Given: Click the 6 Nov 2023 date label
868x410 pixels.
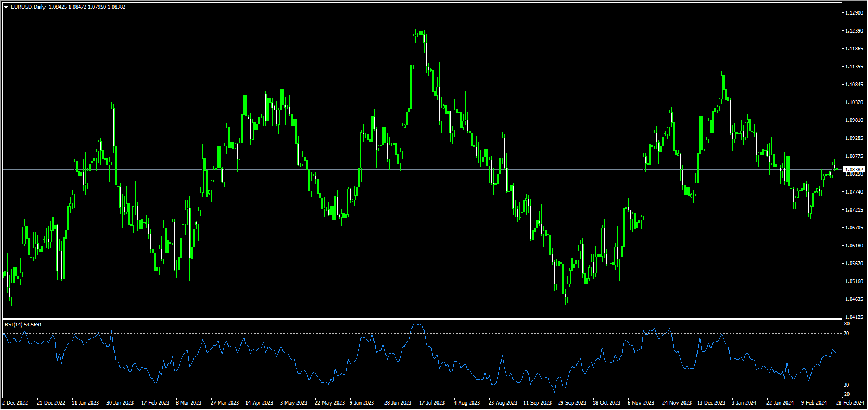Looking at the screenshot, I should [641, 403].
